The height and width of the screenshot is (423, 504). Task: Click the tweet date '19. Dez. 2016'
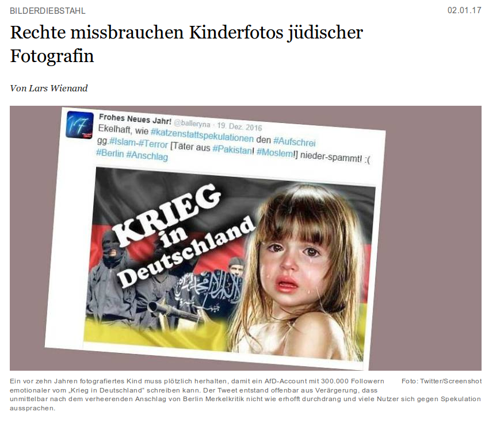coord(239,126)
